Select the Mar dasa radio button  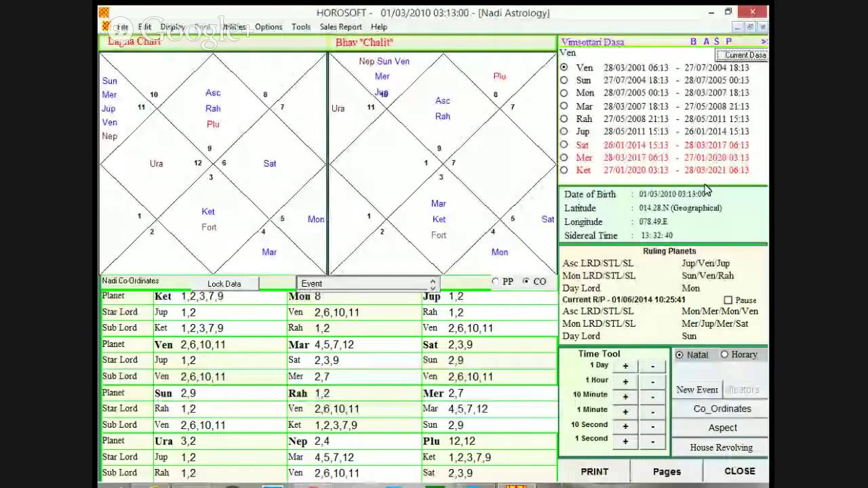pyautogui.click(x=564, y=106)
